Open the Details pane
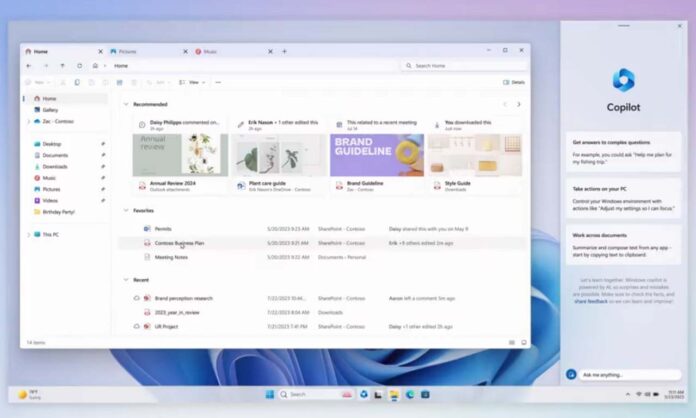 pyautogui.click(x=514, y=82)
